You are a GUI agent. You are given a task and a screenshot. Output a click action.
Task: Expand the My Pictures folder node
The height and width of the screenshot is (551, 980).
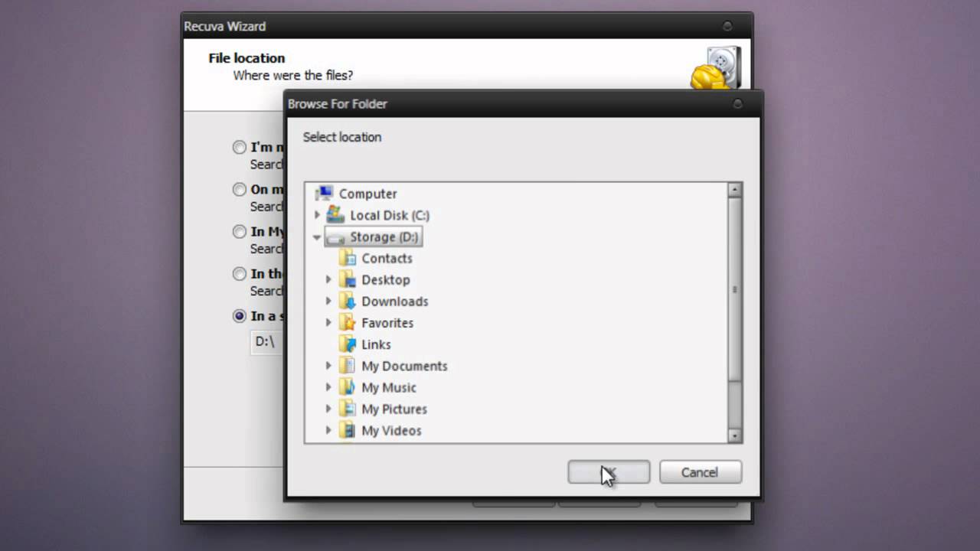[329, 408]
